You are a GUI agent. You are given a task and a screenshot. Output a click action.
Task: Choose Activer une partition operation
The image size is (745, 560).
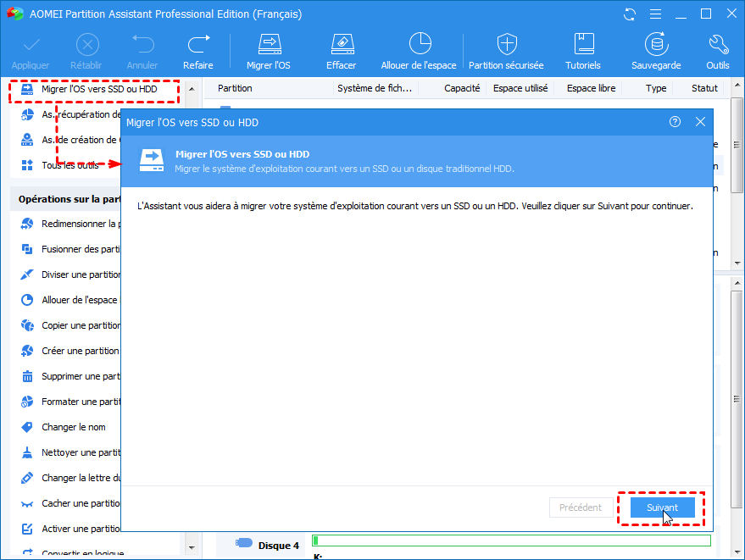pyautogui.click(x=70, y=529)
